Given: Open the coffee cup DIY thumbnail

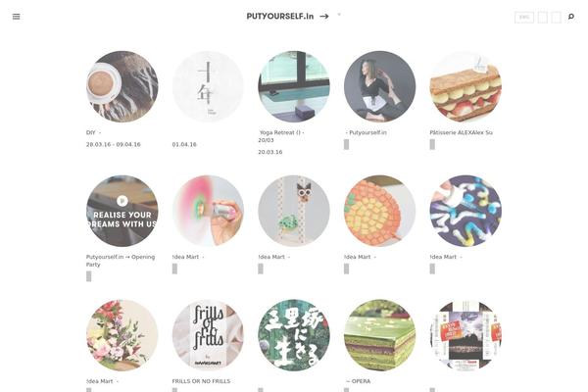Looking at the screenshot, I should [122, 86].
